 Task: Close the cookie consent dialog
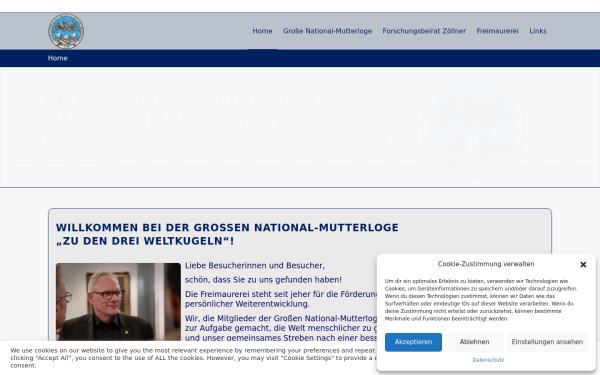tap(583, 264)
